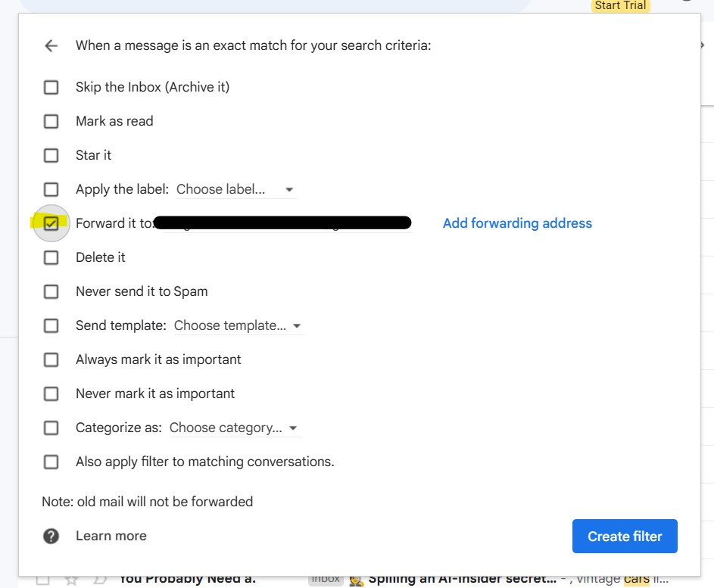This screenshot has width=714, height=588.
Task: Uncheck the Forward it to option
Action: tap(51, 223)
